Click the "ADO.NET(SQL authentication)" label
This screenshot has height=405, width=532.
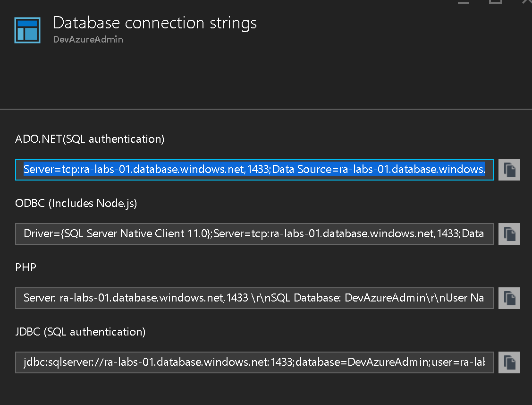[x=90, y=139]
